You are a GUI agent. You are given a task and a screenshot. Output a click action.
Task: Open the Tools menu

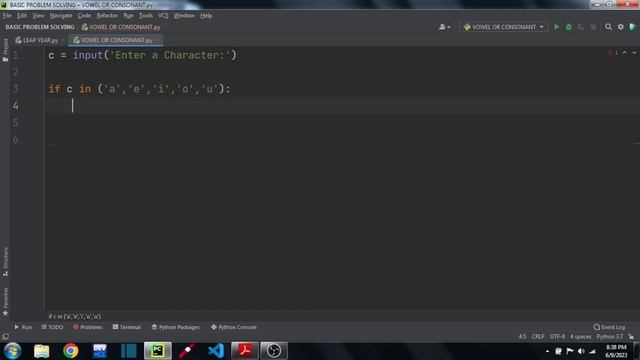click(x=145, y=16)
